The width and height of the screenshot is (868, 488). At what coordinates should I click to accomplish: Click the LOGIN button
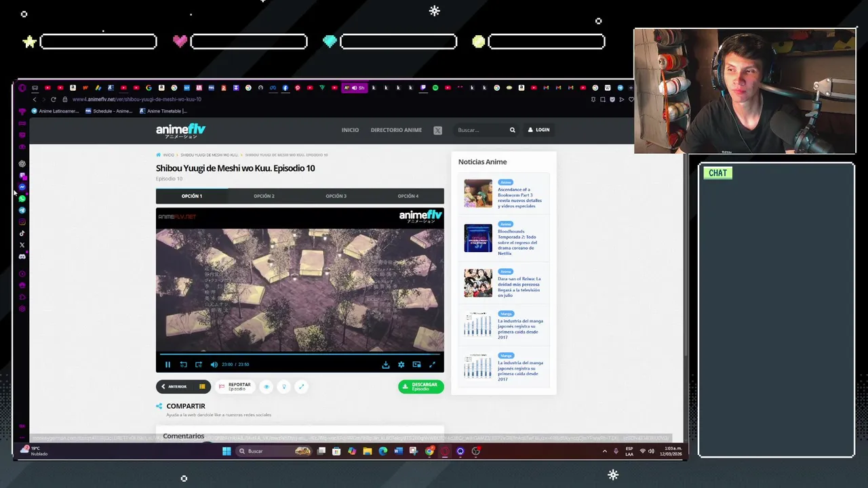538,130
